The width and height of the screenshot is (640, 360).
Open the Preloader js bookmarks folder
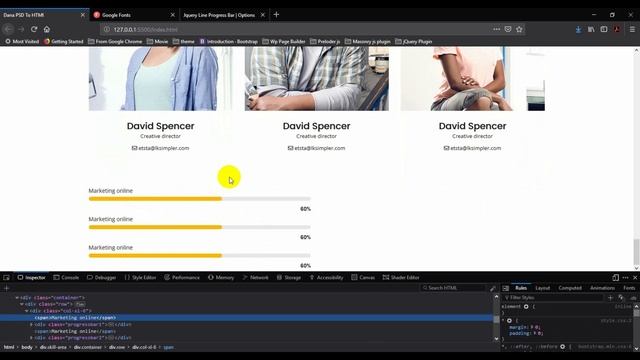325,42
